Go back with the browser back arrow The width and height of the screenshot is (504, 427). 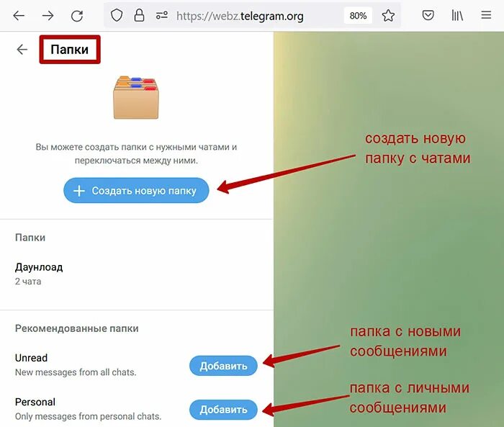19,15
